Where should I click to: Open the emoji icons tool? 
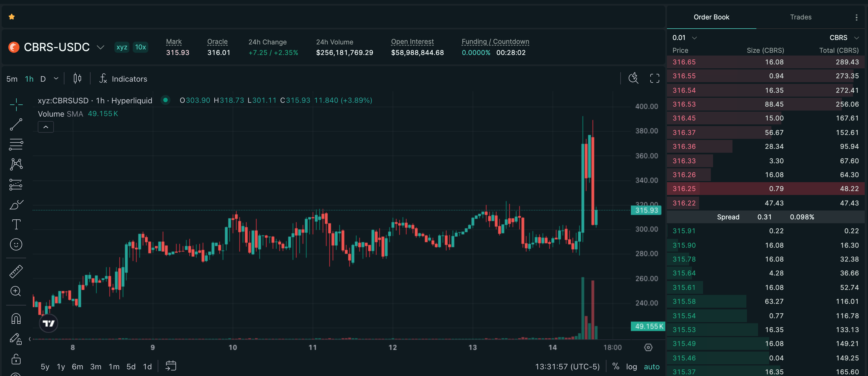pyautogui.click(x=16, y=244)
